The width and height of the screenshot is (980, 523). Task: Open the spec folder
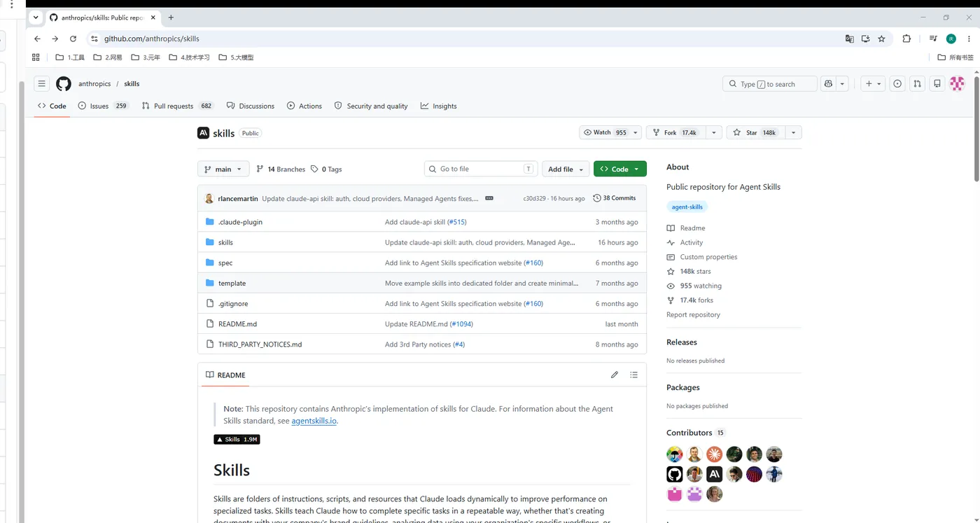pos(225,263)
